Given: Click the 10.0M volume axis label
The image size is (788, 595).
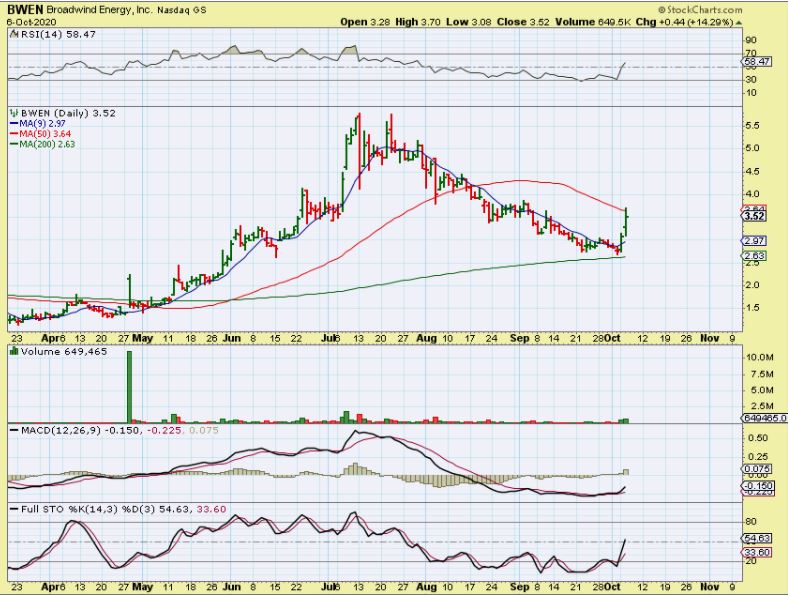Looking at the screenshot, I should pos(759,357).
